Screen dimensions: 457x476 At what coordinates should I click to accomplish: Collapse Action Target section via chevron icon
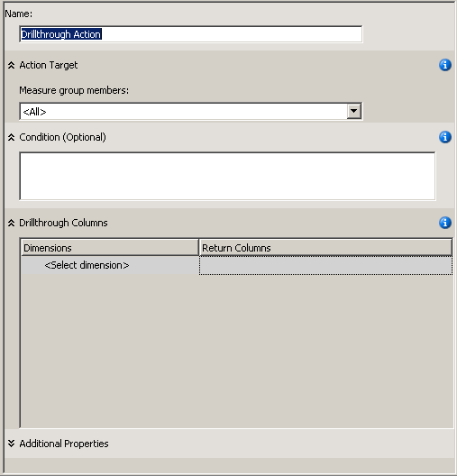click(x=11, y=65)
